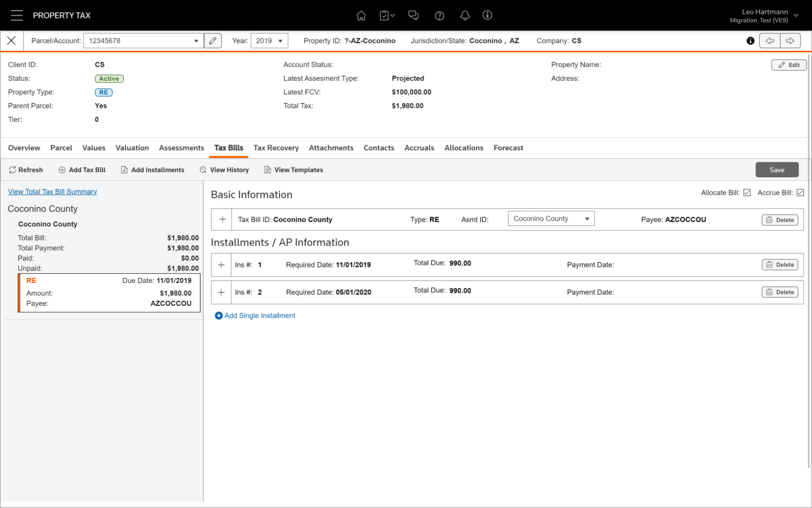
Task: Open the Year 2019 dropdown
Action: click(269, 40)
